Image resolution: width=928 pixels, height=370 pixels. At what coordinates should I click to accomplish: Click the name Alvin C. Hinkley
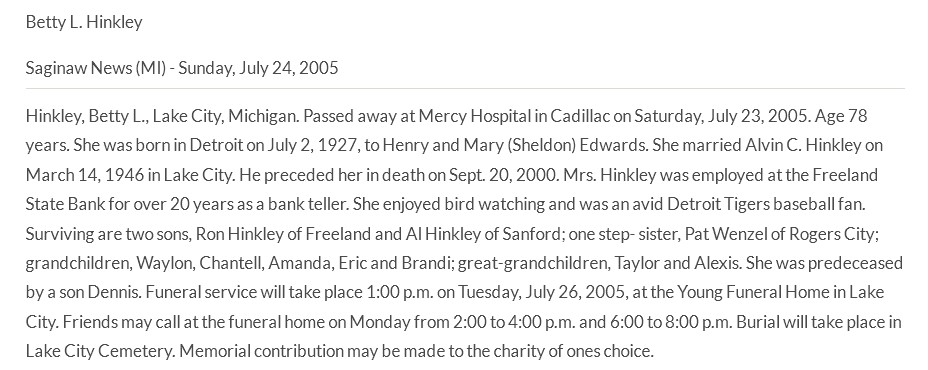point(798,146)
